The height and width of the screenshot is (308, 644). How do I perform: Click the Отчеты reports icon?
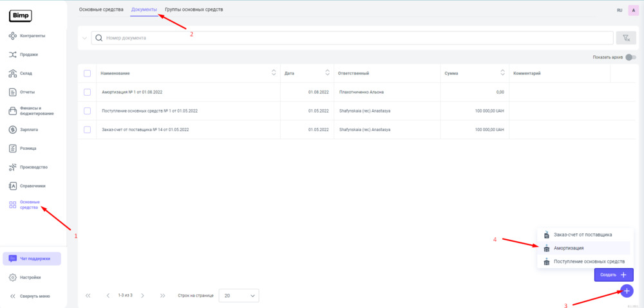tap(12, 92)
